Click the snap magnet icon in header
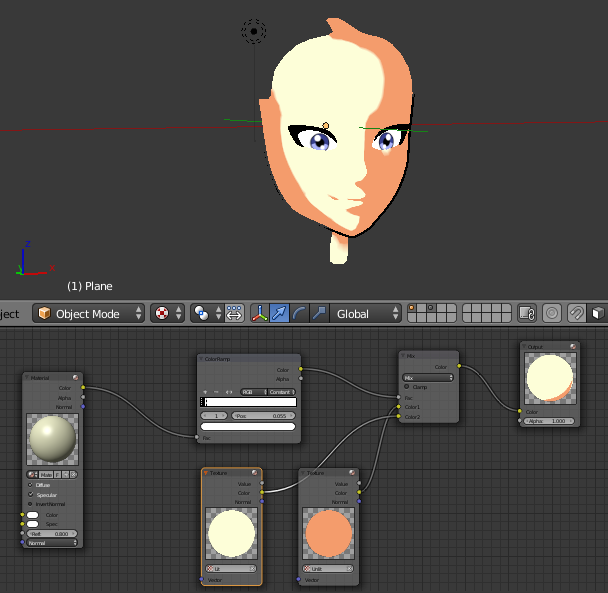The image size is (608, 593). pyautogui.click(x=576, y=313)
